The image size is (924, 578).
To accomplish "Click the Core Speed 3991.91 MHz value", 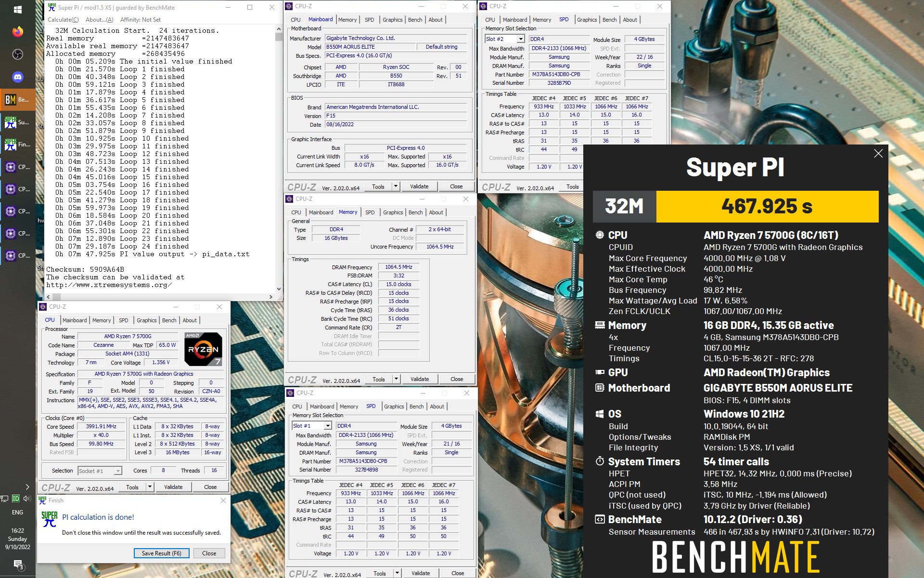I will click(101, 426).
